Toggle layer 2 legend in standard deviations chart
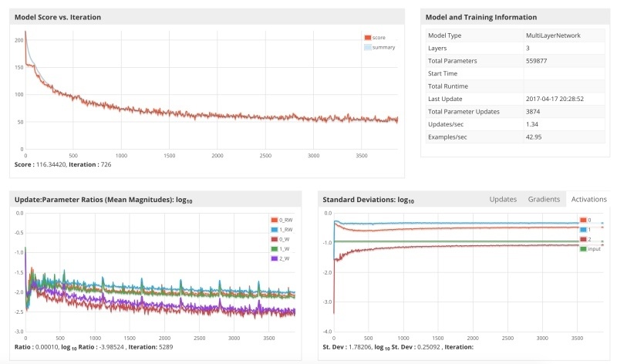The height and width of the screenshot is (364, 617). 585,239
